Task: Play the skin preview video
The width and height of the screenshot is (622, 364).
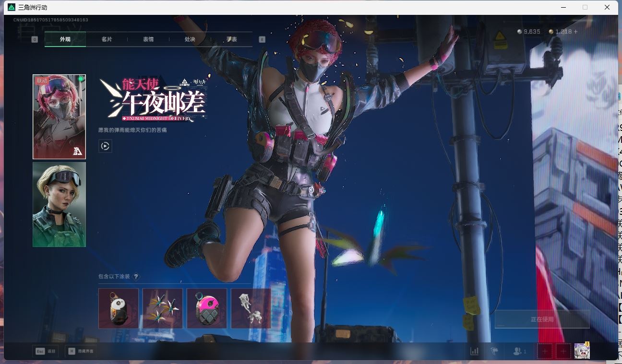Action: click(x=105, y=146)
